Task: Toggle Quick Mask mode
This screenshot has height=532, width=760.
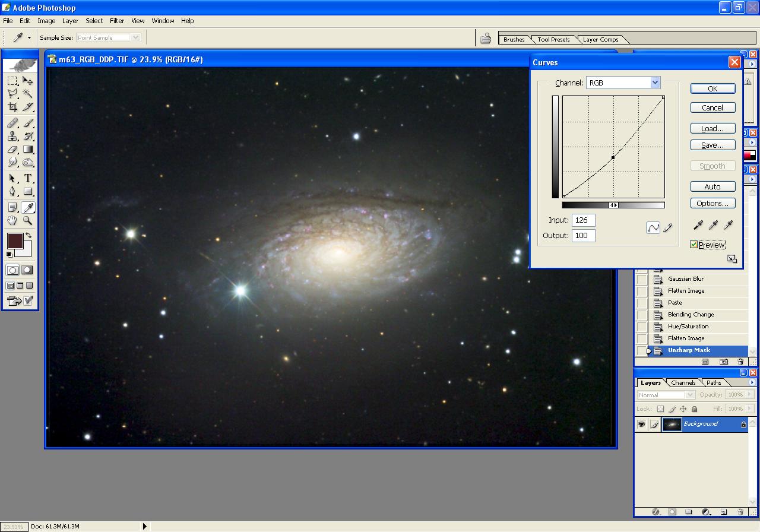Action: [x=27, y=270]
